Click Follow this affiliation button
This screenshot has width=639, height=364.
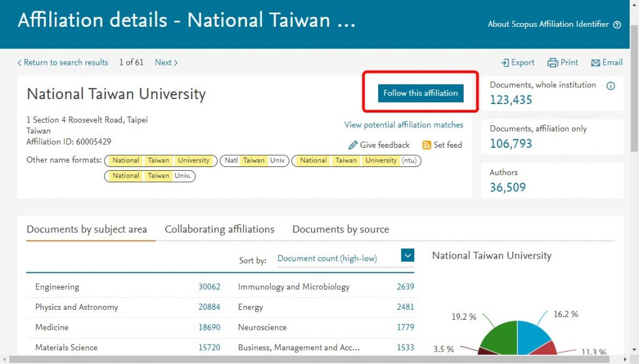point(421,93)
